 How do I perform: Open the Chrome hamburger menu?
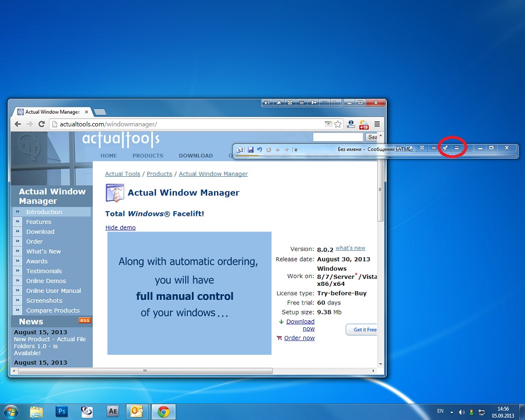click(377, 124)
